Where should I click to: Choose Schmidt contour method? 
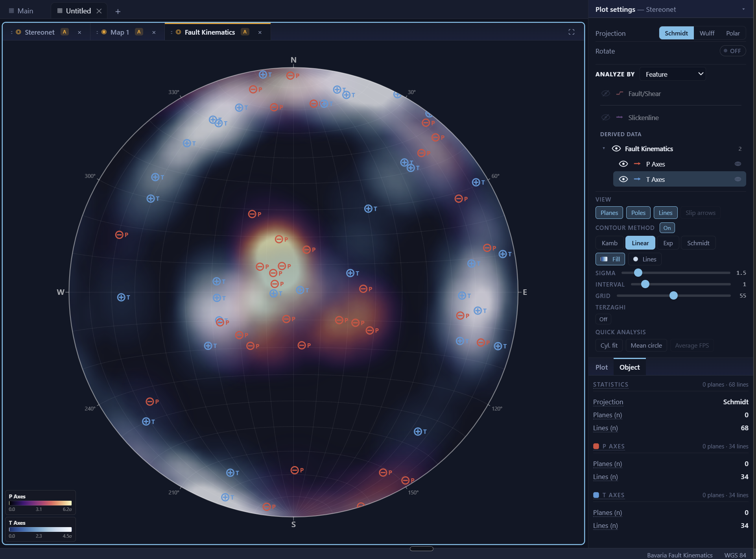[x=698, y=243]
